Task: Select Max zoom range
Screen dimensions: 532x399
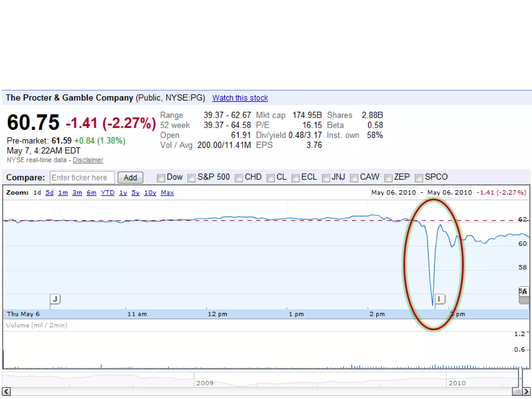Action: 167,193
